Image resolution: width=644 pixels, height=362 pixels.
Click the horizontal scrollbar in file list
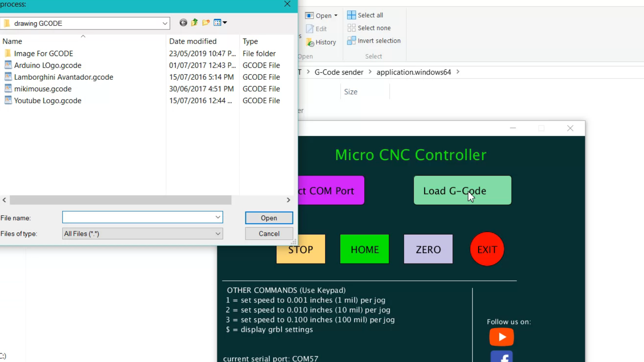click(x=121, y=200)
